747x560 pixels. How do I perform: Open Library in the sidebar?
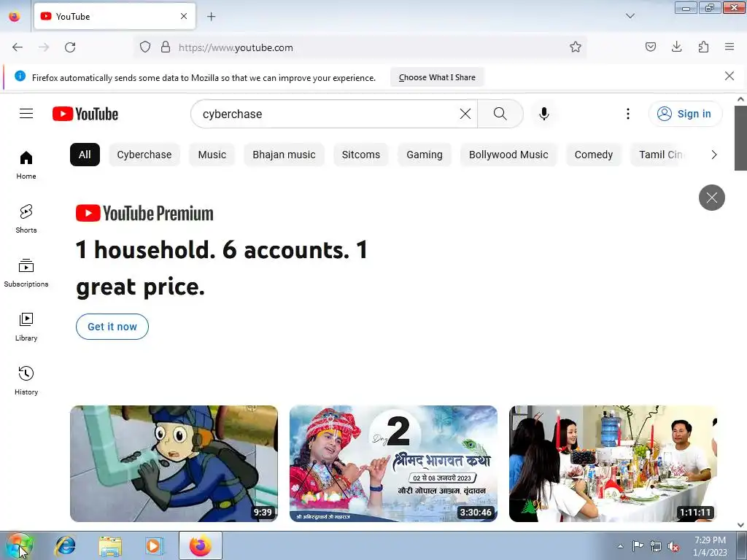pyautogui.click(x=26, y=327)
